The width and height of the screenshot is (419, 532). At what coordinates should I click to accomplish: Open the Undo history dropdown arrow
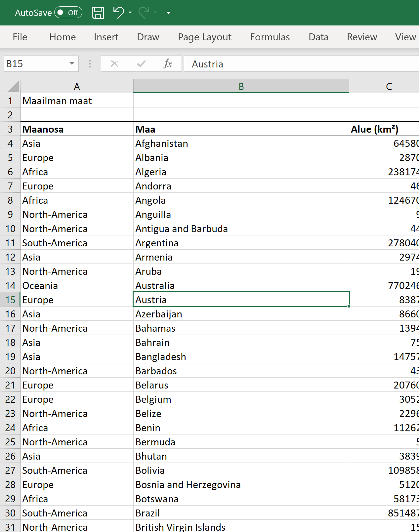[x=130, y=13]
